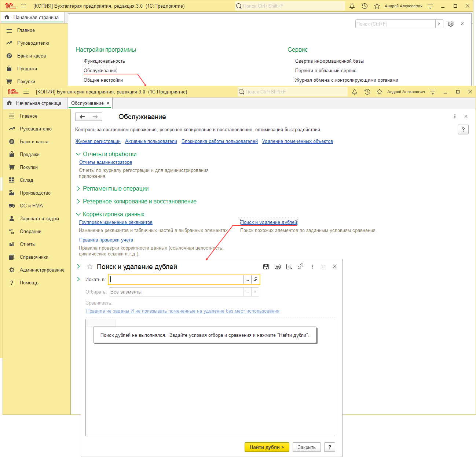Open "Блокировка работы пользователей"

(220, 141)
